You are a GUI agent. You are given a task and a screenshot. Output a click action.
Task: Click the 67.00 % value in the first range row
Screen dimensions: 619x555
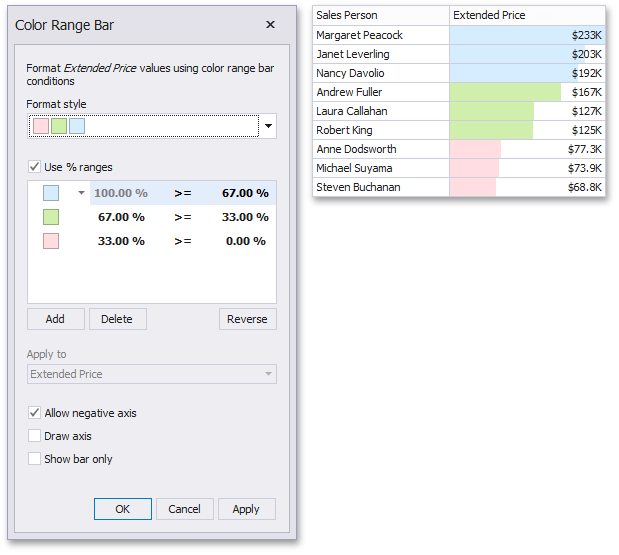(x=245, y=193)
